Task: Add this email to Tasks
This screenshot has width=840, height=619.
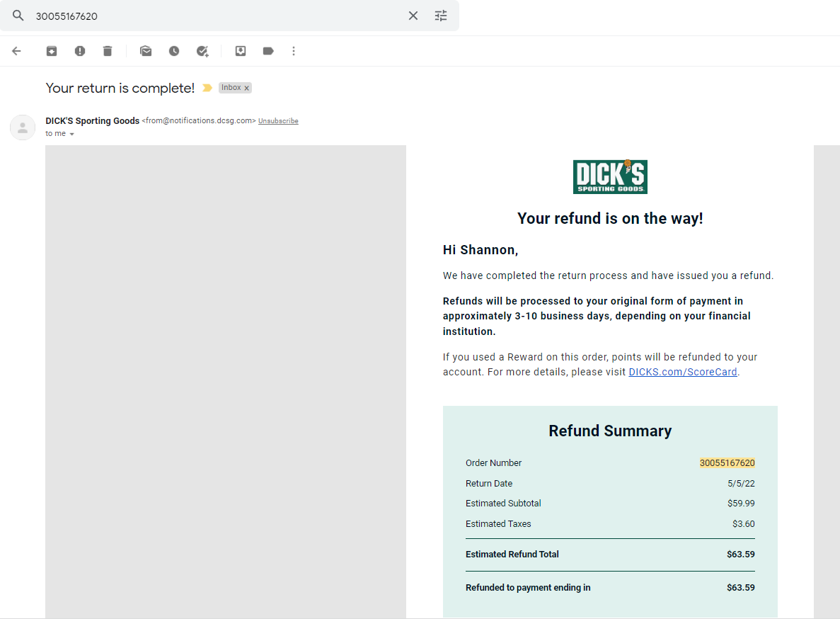Action: point(202,51)
